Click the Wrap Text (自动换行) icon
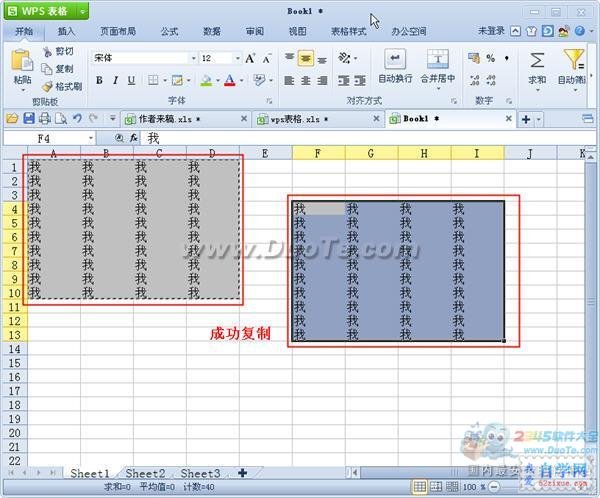The height and width of the screenshot is (498, 600). [395, 59]
